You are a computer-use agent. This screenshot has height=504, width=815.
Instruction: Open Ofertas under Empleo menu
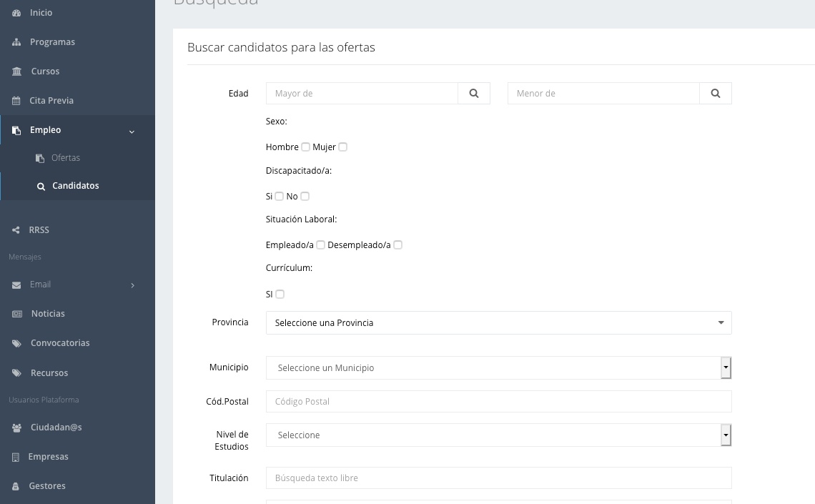click(x=65, y=158)
